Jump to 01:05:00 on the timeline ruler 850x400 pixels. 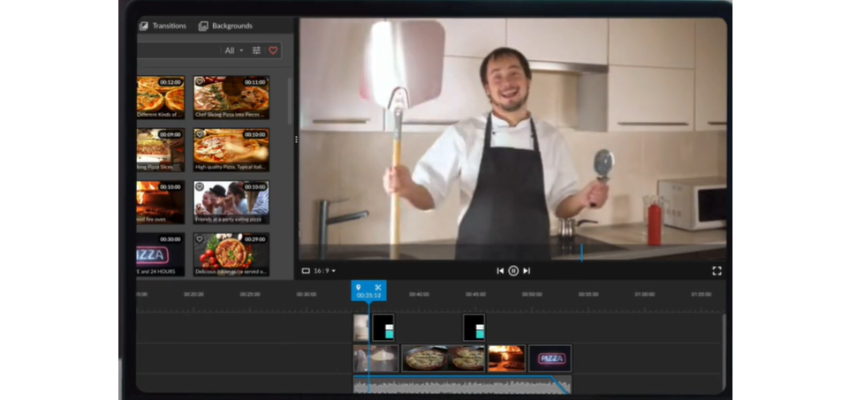pyautogui.click(x=701, y=294)
